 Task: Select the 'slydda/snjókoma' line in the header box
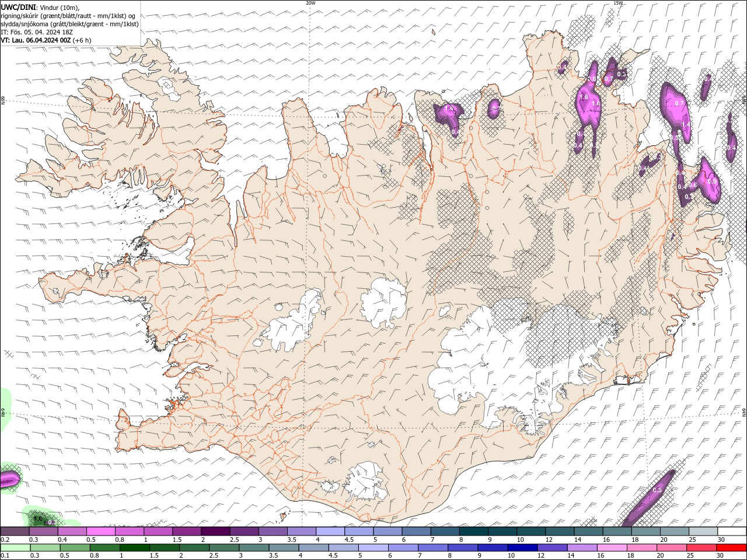(x=69, y=24)
